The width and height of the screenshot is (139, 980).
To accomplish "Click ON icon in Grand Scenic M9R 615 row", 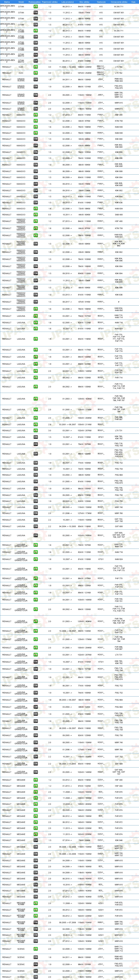I will click(35, 103).
